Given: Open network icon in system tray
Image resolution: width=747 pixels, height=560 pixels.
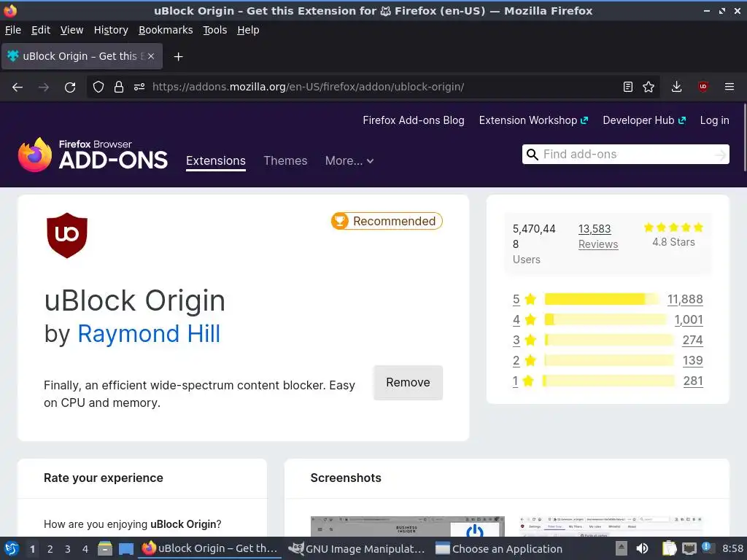Looking at the screenshot, I should [689, 548].
